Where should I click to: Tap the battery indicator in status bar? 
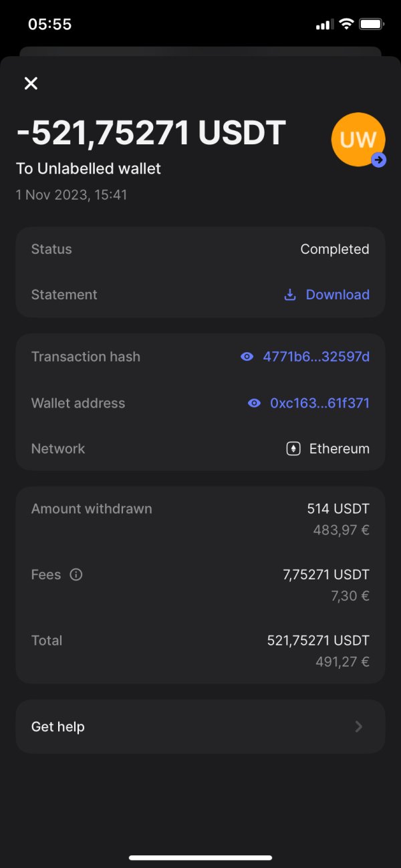pyautogui.click(x=371, y=25)
